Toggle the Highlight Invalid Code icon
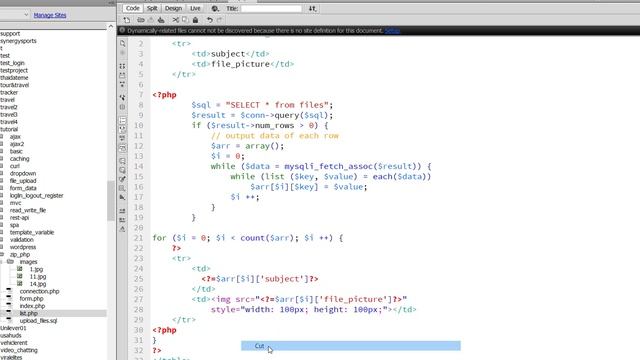The height and width of the screenshot is (360, 640). (x=122, y=129)
